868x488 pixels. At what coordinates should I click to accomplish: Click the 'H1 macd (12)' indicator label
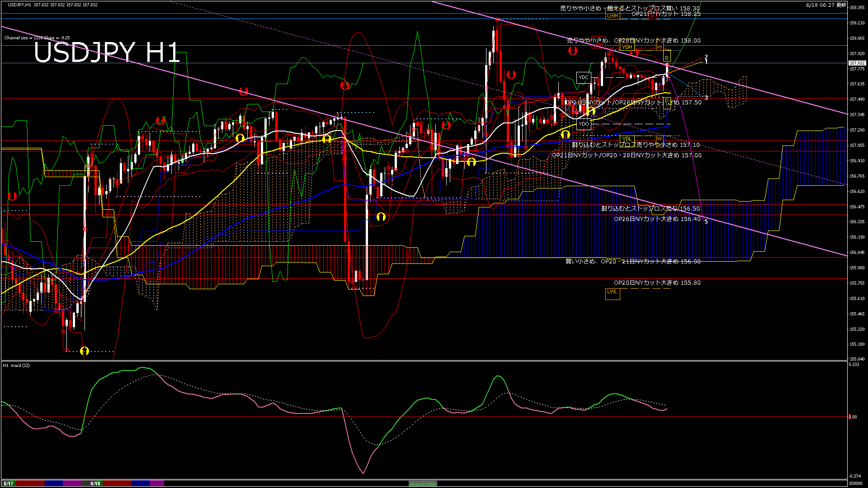16,365
